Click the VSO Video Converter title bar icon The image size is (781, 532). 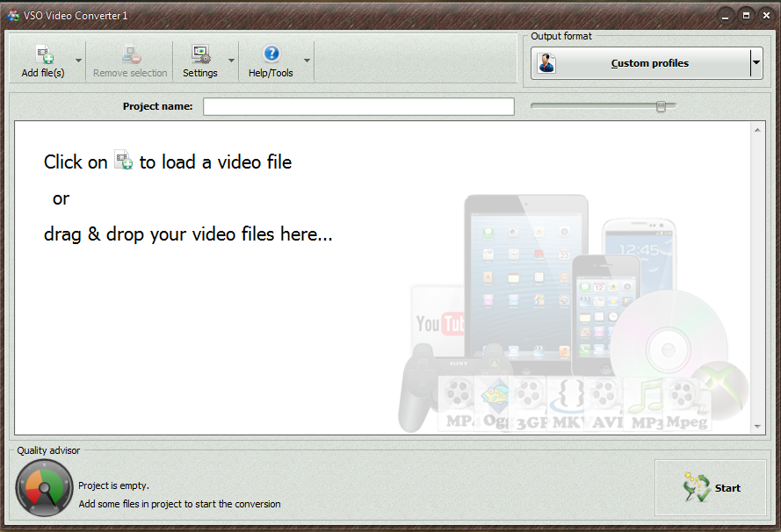(13, 16)
